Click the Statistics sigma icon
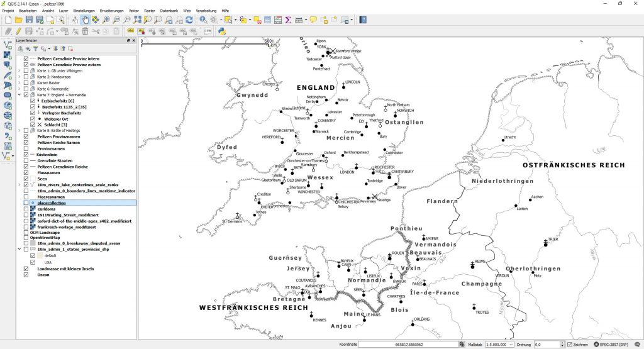This screenshot has width=644, height=349. tap(287, 20)
